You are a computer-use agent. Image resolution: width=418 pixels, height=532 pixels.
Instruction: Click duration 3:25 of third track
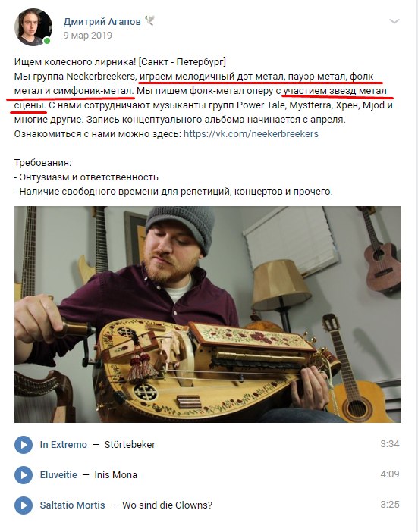click(x=390, y=505)
